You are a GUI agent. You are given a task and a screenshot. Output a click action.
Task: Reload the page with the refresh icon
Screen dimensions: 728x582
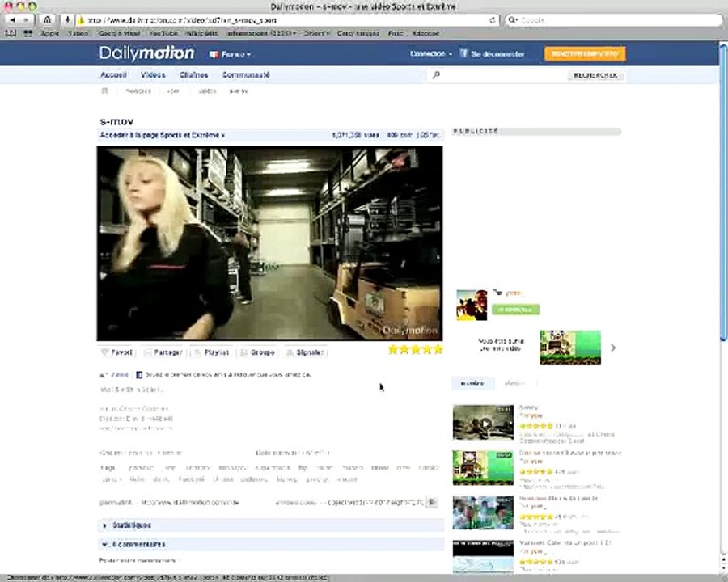pyautogui.click(x=492, y=20)
